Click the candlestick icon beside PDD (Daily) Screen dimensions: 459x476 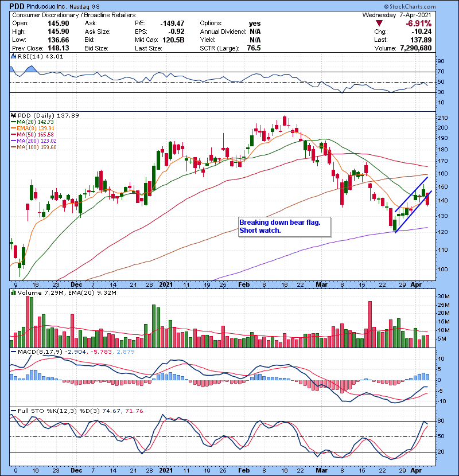[14, 116]
